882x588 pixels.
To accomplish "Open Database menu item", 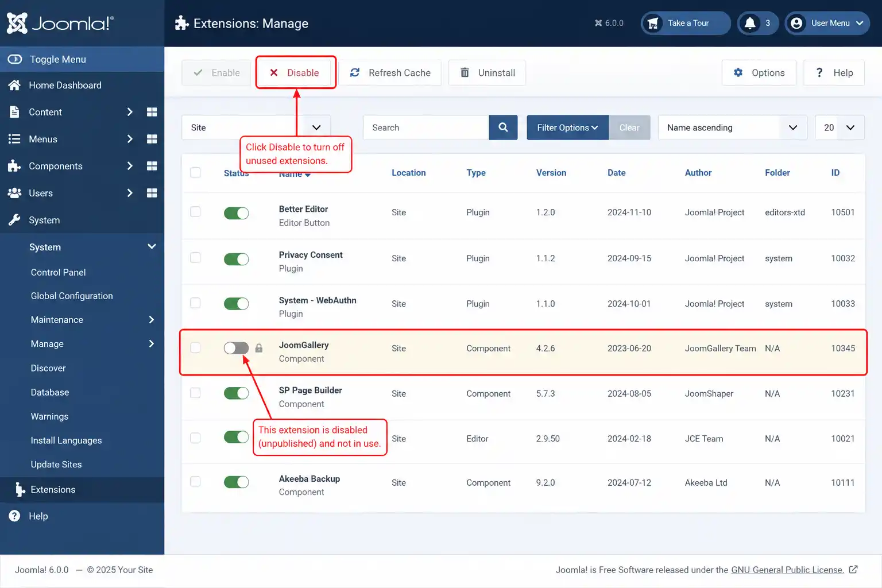I will [50, 392].
